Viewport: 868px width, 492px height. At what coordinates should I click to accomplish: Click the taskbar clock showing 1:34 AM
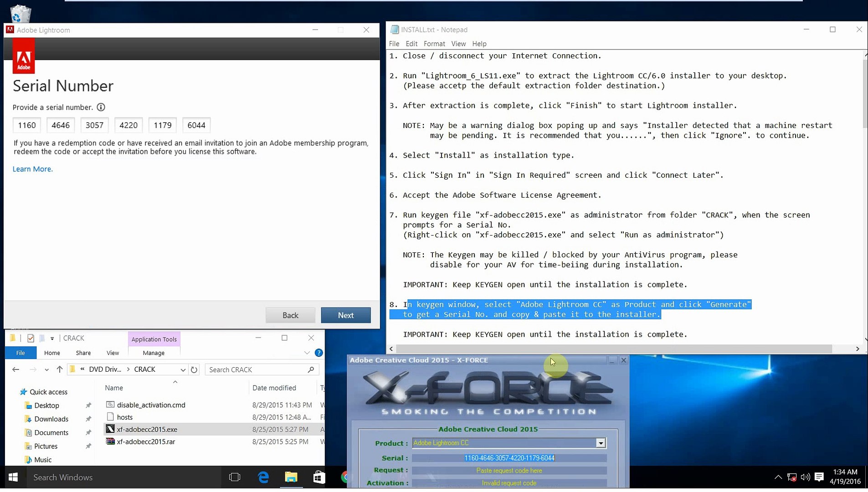(845, 477)
